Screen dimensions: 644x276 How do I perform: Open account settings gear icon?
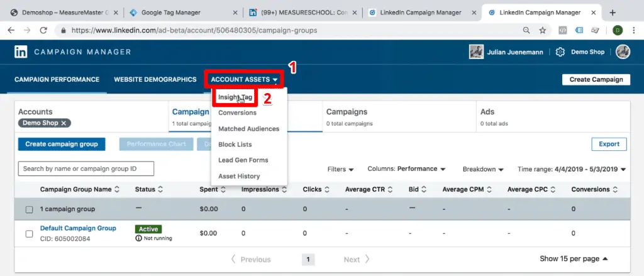tap(560, 52)
